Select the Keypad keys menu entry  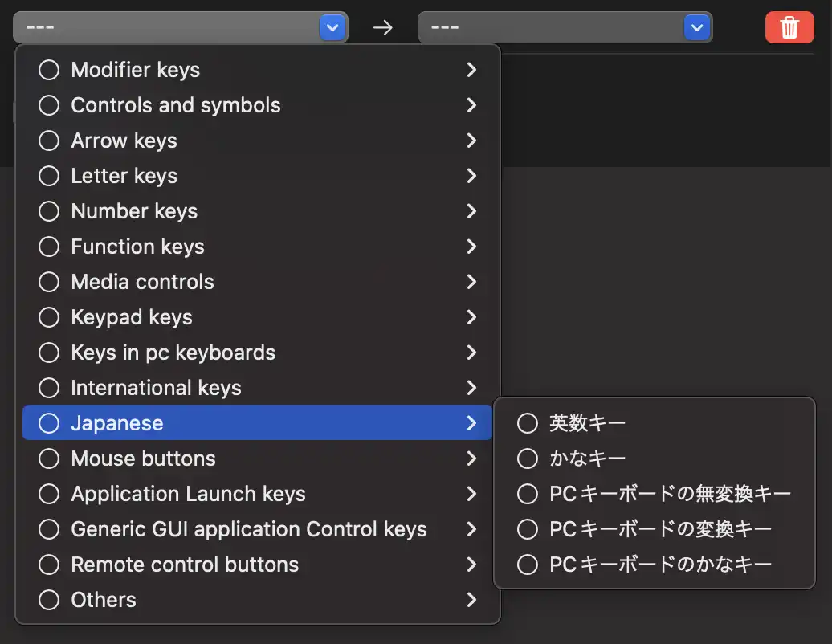pos(132,317)
